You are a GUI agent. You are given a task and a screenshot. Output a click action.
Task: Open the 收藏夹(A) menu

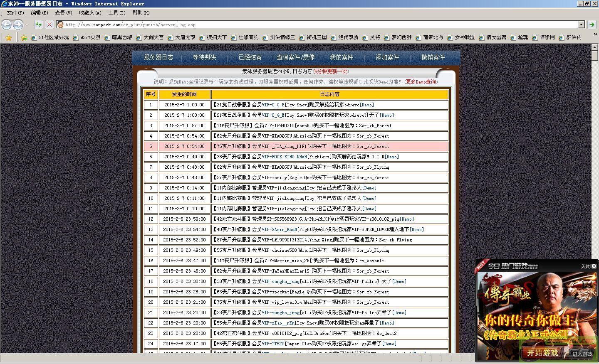coord(90,13)
